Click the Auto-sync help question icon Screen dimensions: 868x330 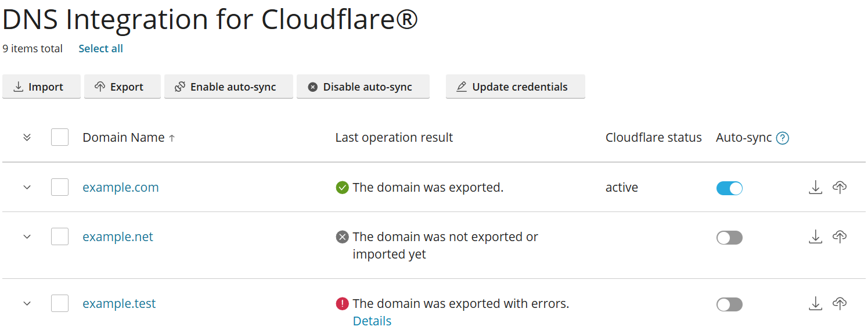pos(783,138)
